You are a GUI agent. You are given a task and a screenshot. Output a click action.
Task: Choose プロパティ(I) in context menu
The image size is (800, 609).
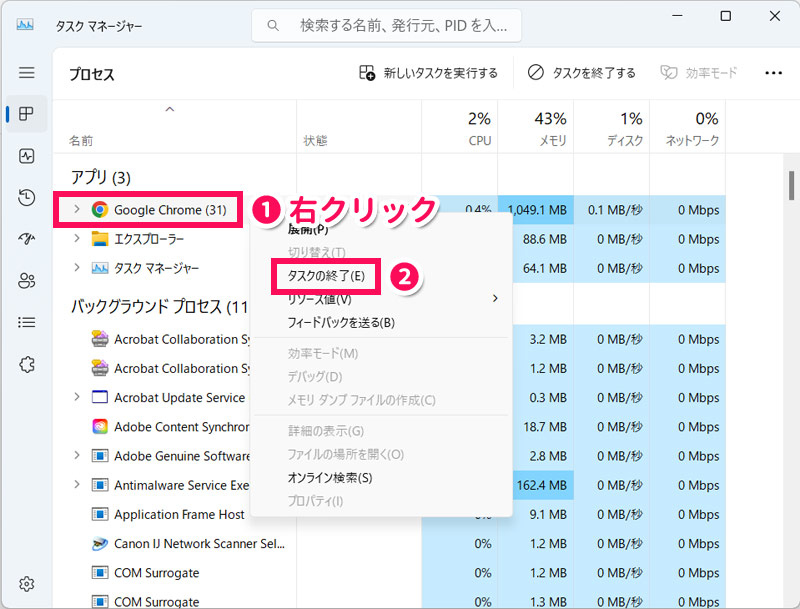(x=315, y=501)
